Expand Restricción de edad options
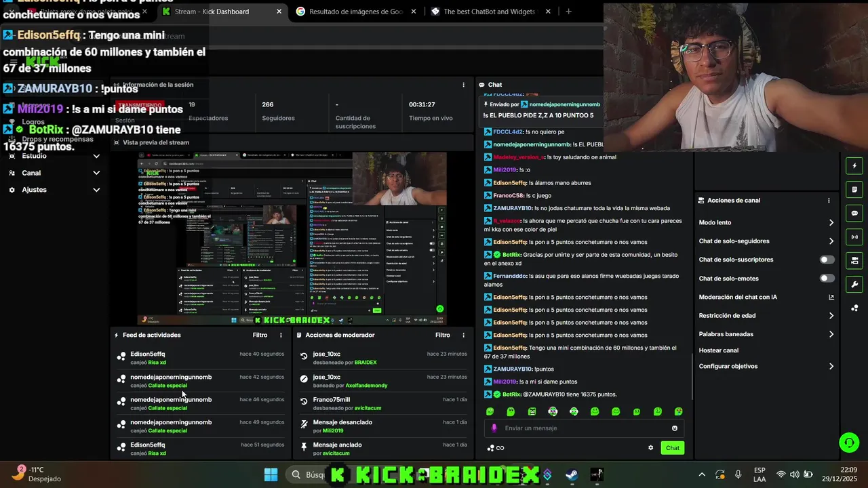The height and width of the screenshot is (488, 868). [831, 316]
